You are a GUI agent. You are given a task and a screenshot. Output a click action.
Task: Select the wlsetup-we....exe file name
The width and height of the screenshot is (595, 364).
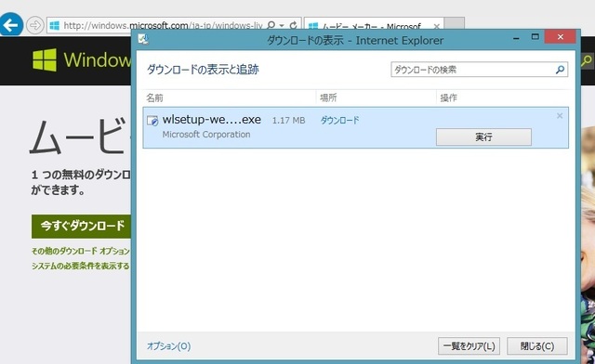pos(212,120)
